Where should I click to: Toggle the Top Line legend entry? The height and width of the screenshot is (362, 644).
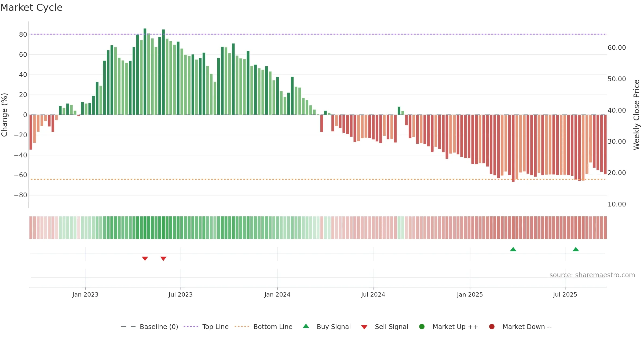pos(206,327)
